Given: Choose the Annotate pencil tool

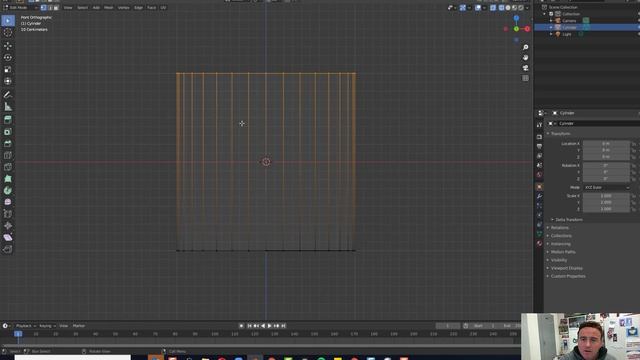Looking at the screenshot, I should coord(8,95).
